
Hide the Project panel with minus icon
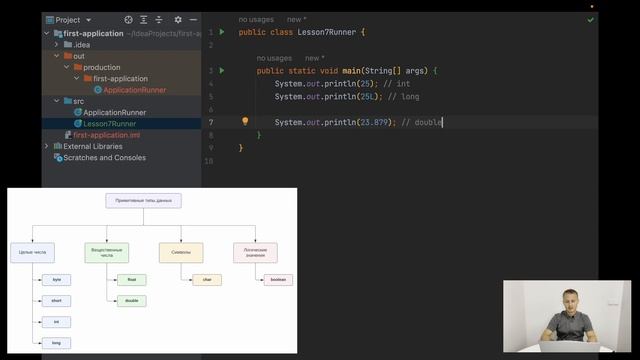(x=193, y=20)
